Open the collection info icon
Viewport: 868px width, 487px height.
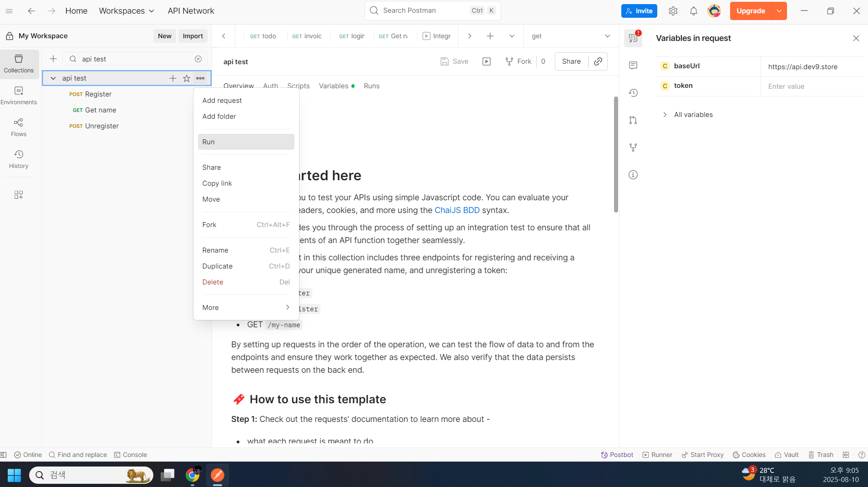[x=633, y=175]
